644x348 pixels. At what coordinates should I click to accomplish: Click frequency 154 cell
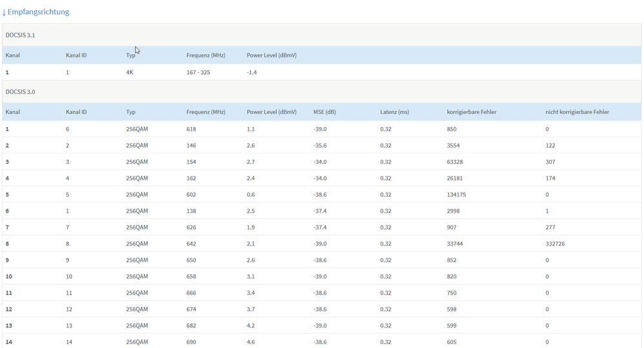192,162
